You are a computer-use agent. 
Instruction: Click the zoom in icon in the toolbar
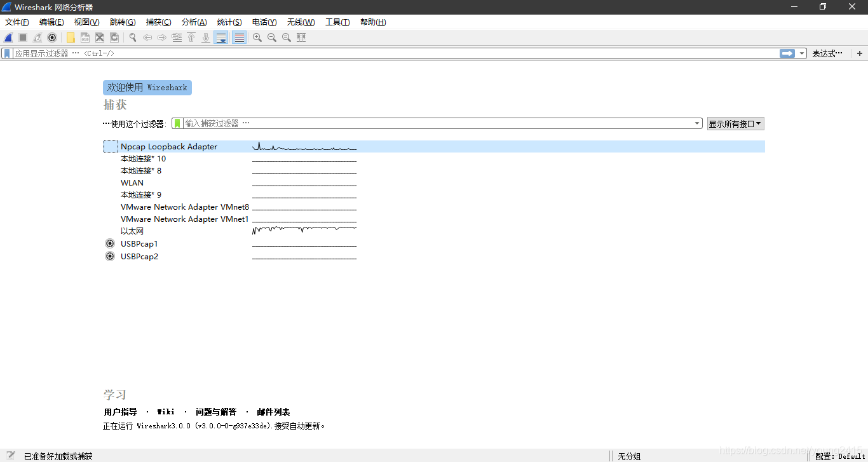click(257, 37)
